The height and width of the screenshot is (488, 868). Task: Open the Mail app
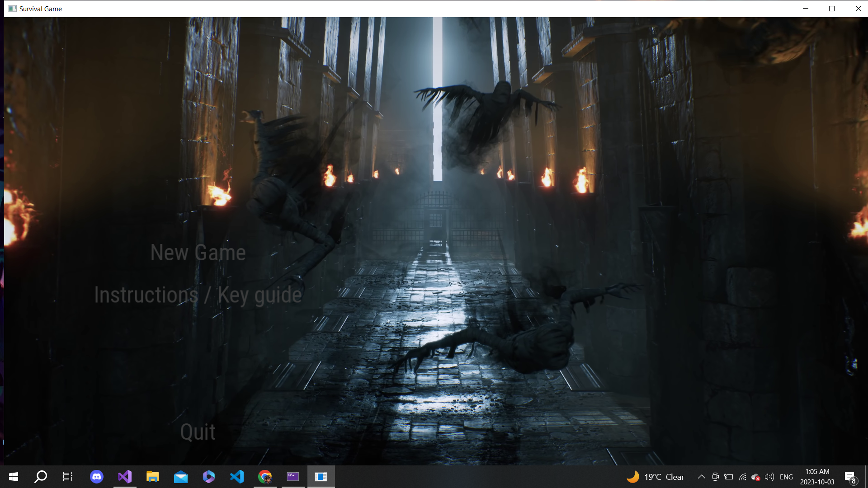(181, 477)
